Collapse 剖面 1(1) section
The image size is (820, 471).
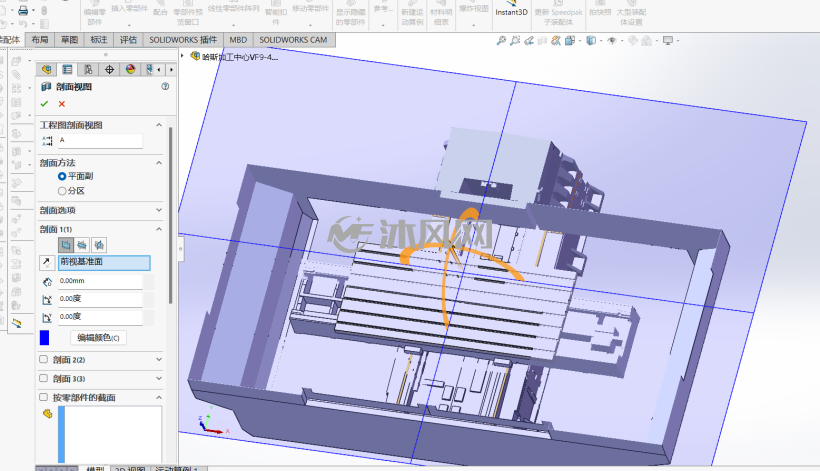[159, 229]
